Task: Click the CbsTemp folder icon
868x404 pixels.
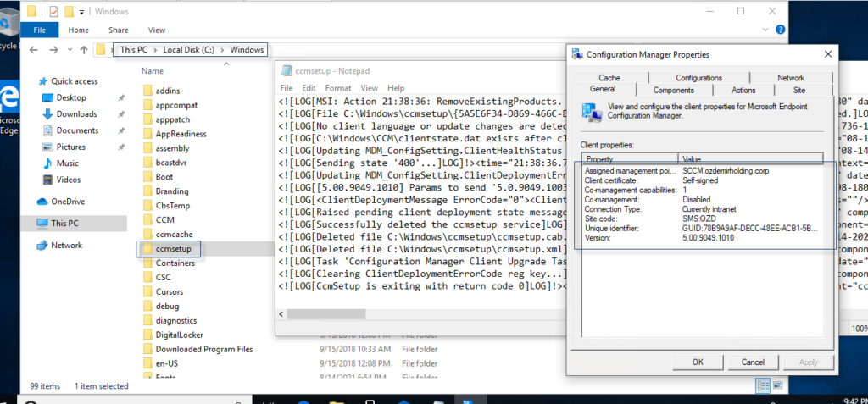Action: (x=147, y=205)
